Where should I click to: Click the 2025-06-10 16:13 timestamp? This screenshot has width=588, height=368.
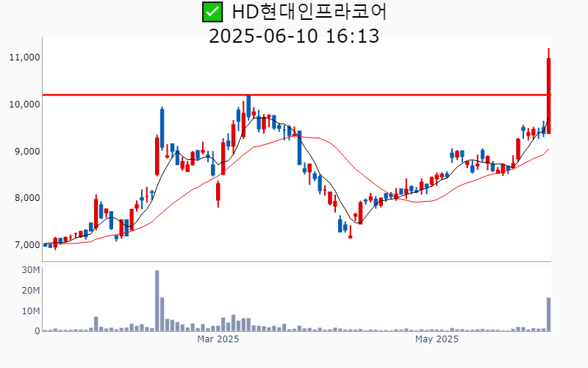pos(294,36)
